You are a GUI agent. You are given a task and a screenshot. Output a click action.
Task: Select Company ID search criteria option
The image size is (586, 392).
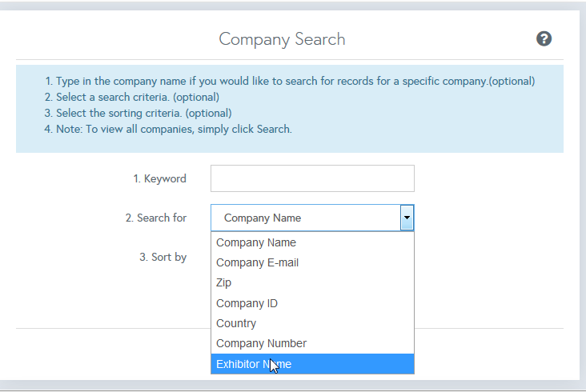pos(247,303)
